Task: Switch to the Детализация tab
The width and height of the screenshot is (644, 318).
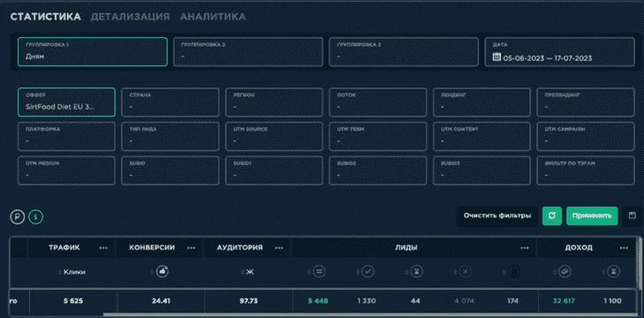Action: point(131,17)
